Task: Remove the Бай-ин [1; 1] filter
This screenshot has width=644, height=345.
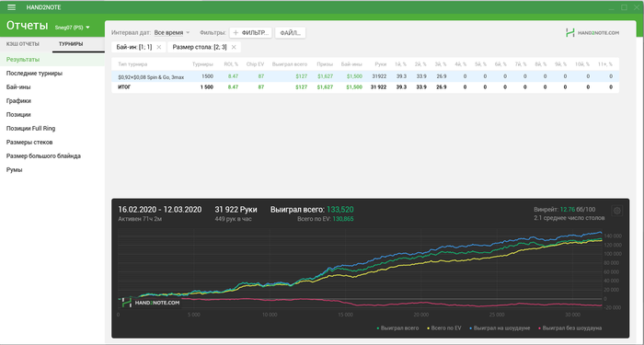Action: pos(159,47)
